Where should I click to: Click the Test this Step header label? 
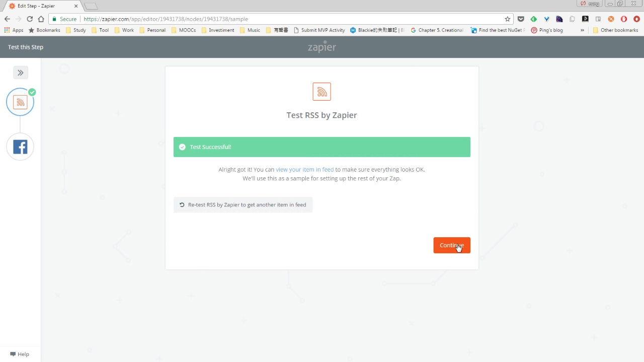tap(26, 47)
